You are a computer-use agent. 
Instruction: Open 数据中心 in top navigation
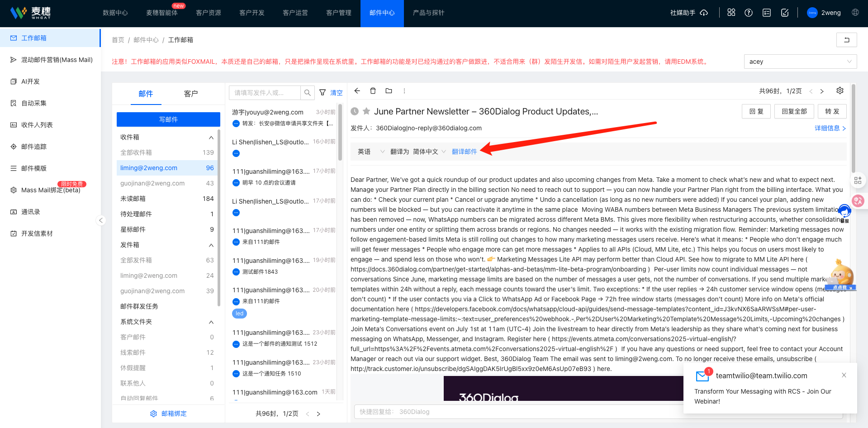(x=115, y=13)
